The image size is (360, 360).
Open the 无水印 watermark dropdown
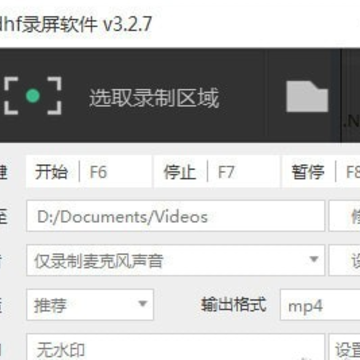[x=176, y=347]
